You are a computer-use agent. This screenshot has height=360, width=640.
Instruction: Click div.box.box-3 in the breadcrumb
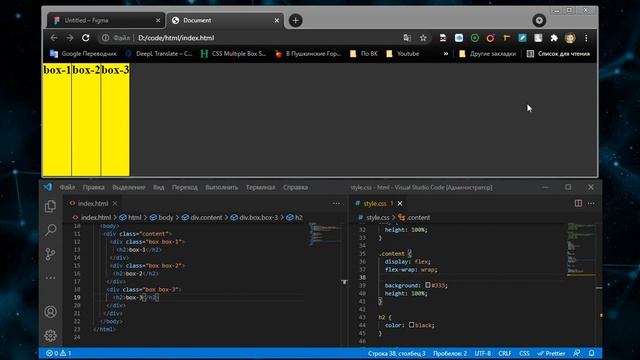pos(254,218)
